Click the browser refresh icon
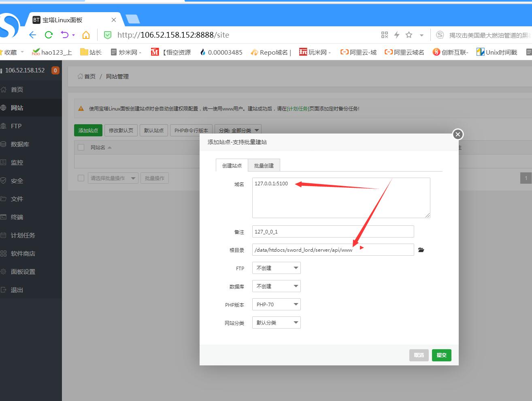The height and width of the screenshot is (401, 532). coord(49,35)
